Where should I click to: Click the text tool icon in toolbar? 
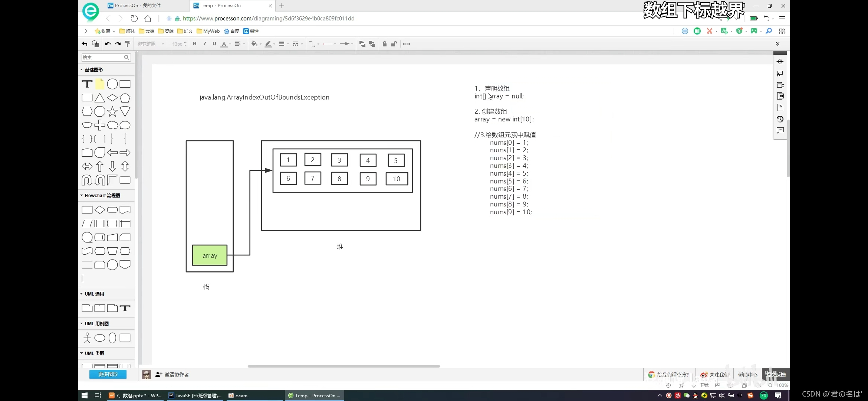87,84
